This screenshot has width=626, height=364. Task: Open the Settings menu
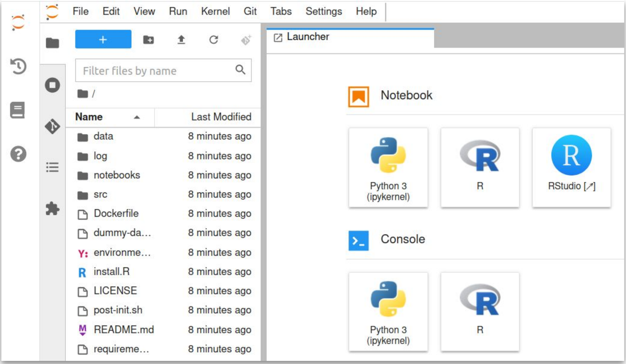tap(323, 12)
